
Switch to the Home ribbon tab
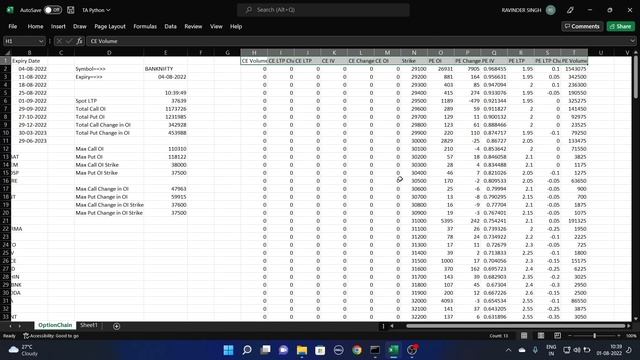pyautogui.click(x=35, y=26)
